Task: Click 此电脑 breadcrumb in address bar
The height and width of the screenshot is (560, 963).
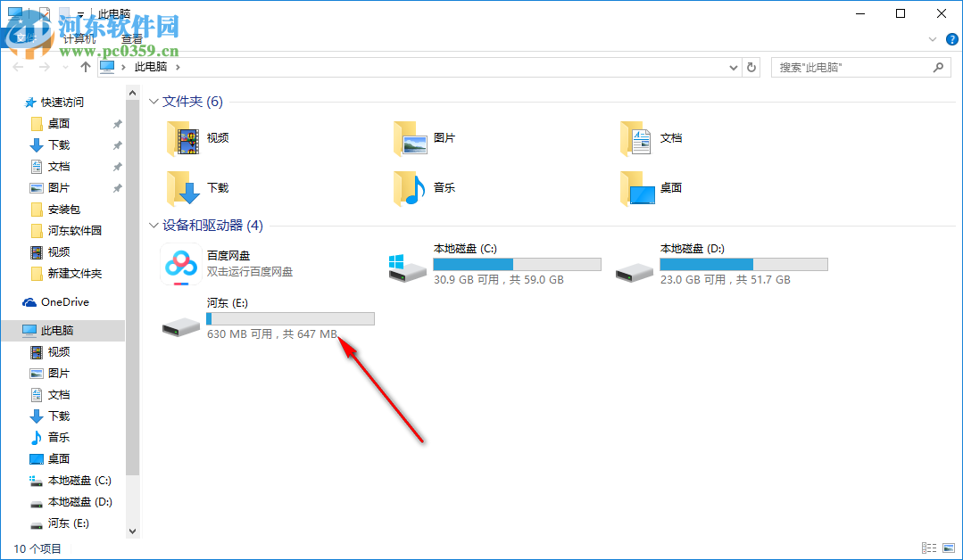Action: click(151, 67)
